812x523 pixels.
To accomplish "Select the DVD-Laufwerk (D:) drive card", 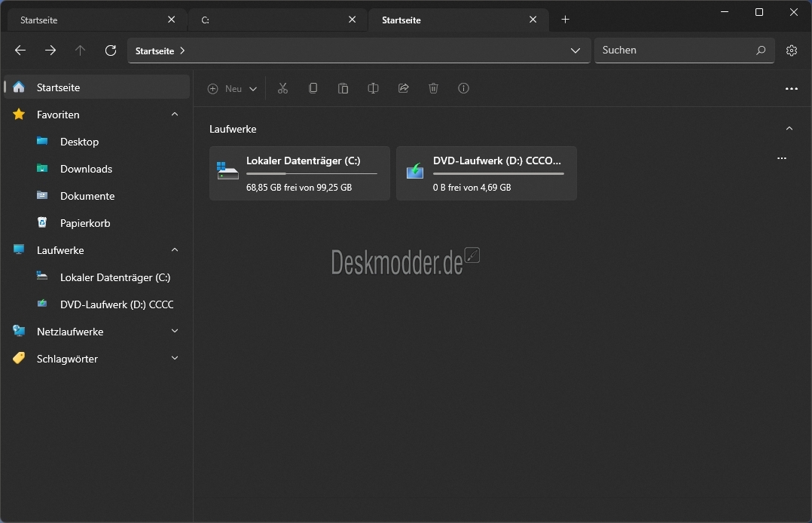I will [x=487, y=173].
